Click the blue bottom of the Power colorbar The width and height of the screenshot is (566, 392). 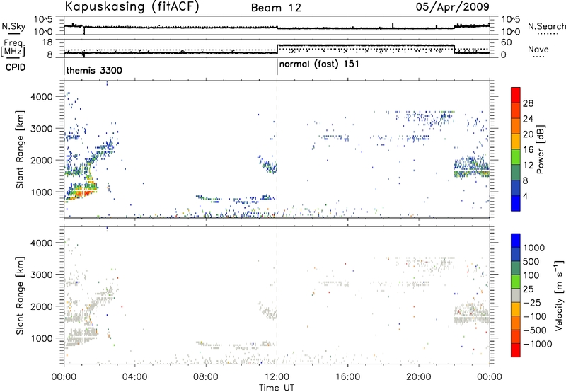click(516, 203)
